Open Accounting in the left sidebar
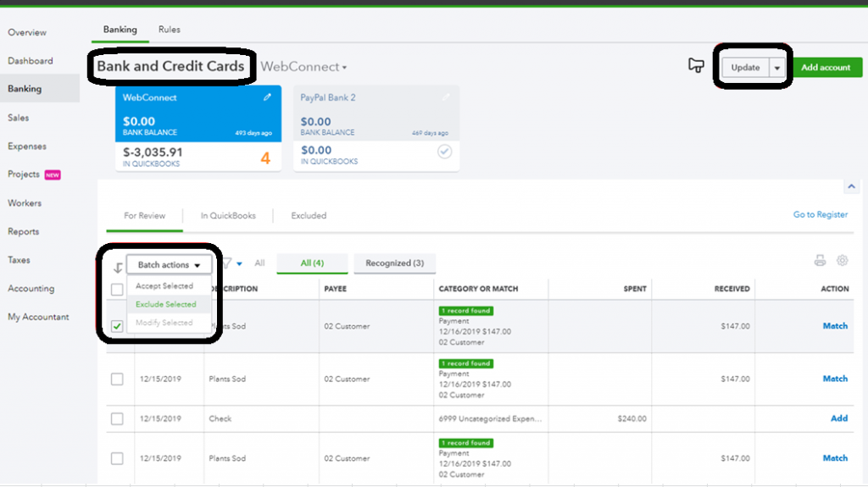Image resolution: width=868 pixels, height=487 pixels. (31, 289)
